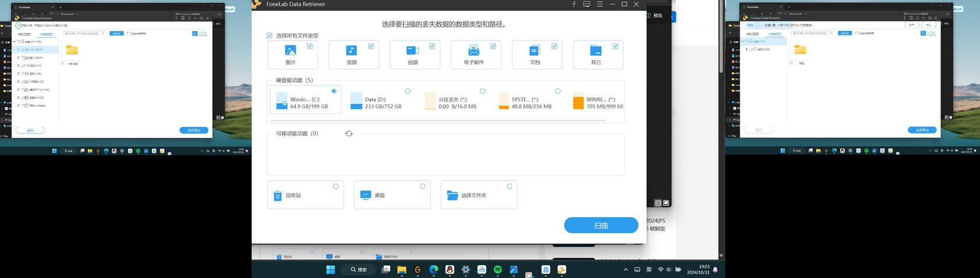Click the WINRE... drive icon
980x278 pixels.
(578, 101)
